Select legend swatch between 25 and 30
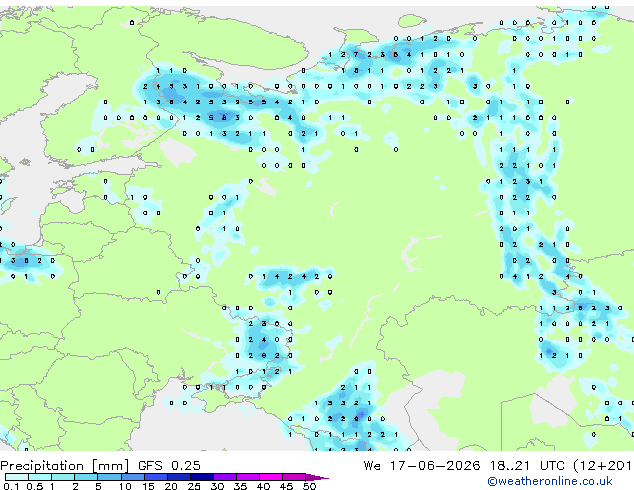Screen dimensions: 634x490 [202, 477]
